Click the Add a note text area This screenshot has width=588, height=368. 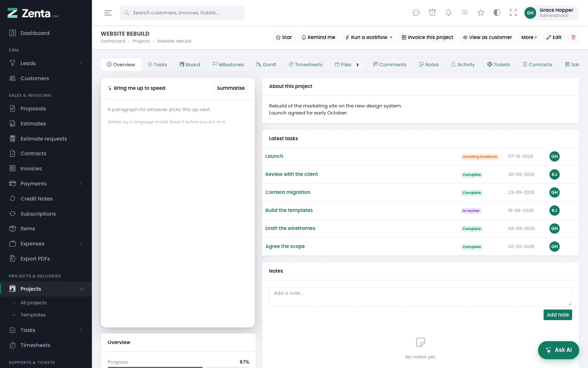click(420, 297)
